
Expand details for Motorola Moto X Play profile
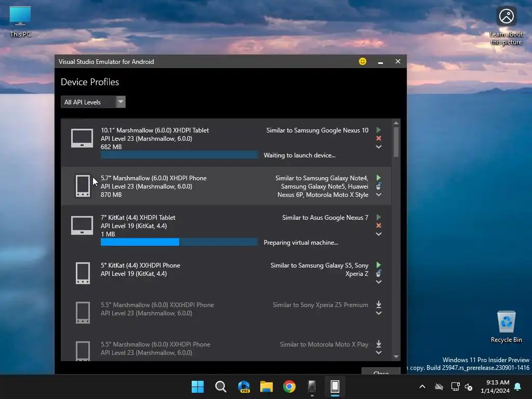click(x=379, y=353)
